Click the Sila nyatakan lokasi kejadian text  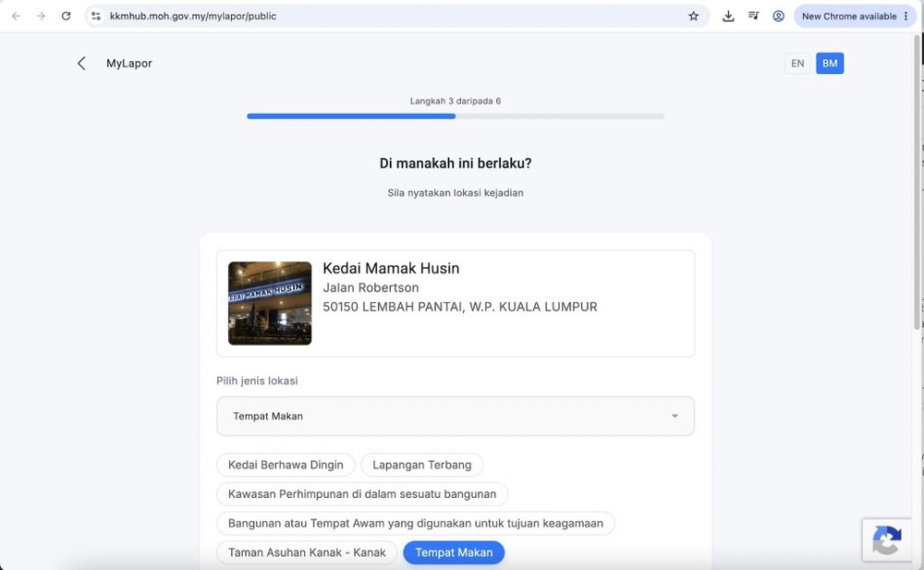tap(456, 193)
